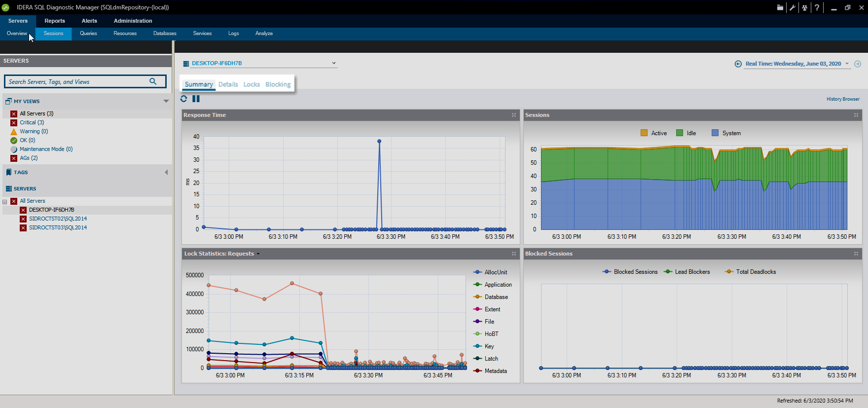Switch to the Blocking tab
This screenshot has height=408, width=868.
(x=278, y=84)
